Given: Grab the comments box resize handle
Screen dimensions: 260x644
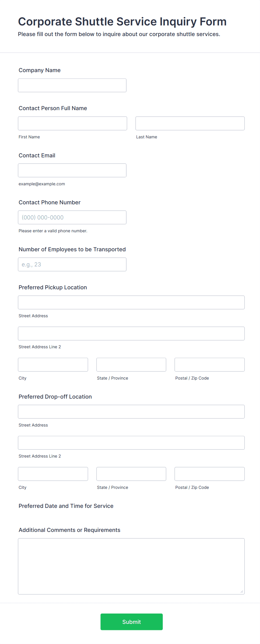Looking at the screenshot, I should (242, 591).
